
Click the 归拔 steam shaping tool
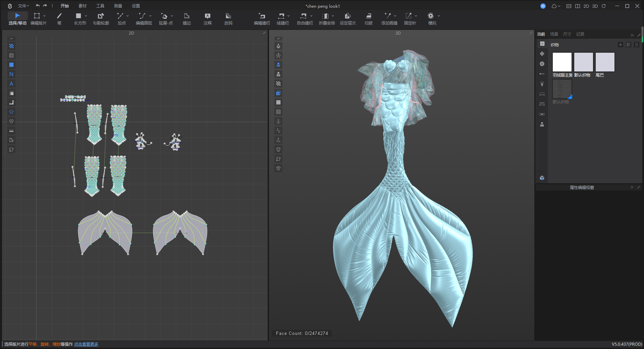pyautogui.click(x=369, y=18)
